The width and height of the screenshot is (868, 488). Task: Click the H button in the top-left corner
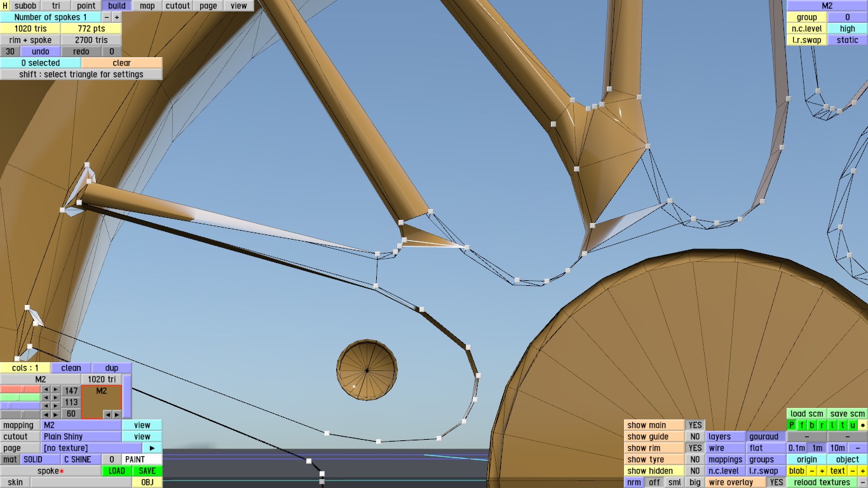tap(5, 6)
